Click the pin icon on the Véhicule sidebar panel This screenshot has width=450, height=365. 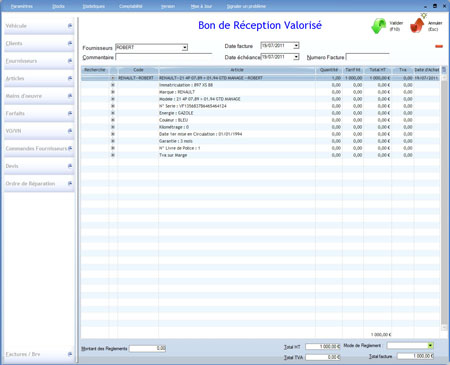pyautogui.click(x=70, y=26)
